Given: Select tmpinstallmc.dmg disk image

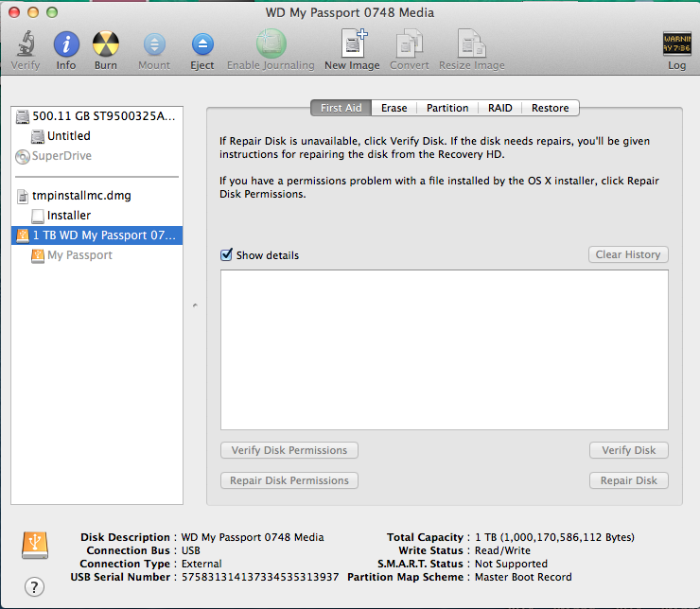Looking at the screenshot, I should coord(96,196).
